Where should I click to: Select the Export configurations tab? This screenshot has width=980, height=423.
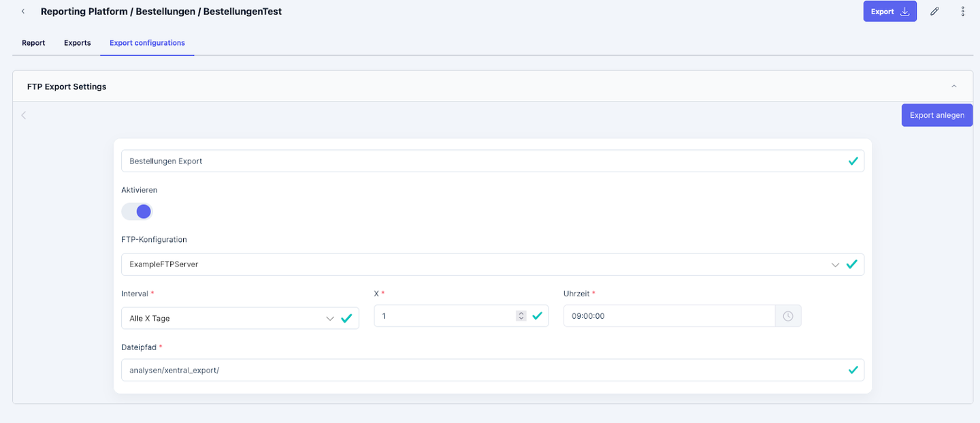(147, 43)
